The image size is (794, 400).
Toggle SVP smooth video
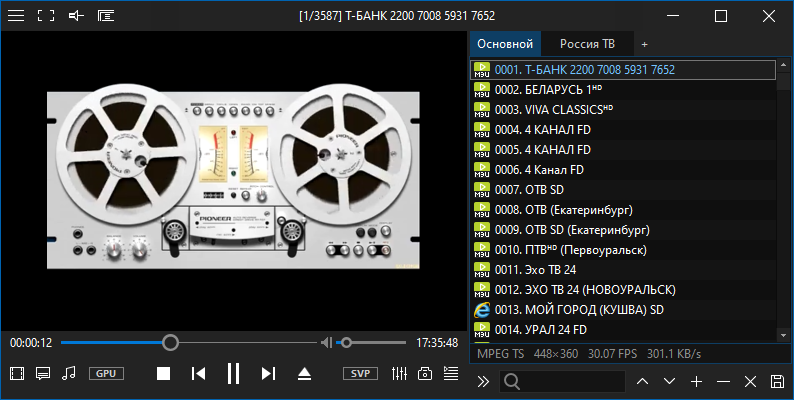point(361,374)
